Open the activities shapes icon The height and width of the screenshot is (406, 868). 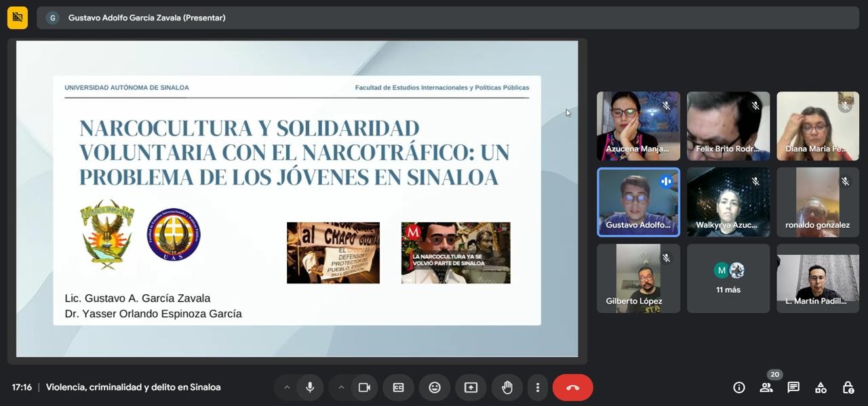pos(821,388)
